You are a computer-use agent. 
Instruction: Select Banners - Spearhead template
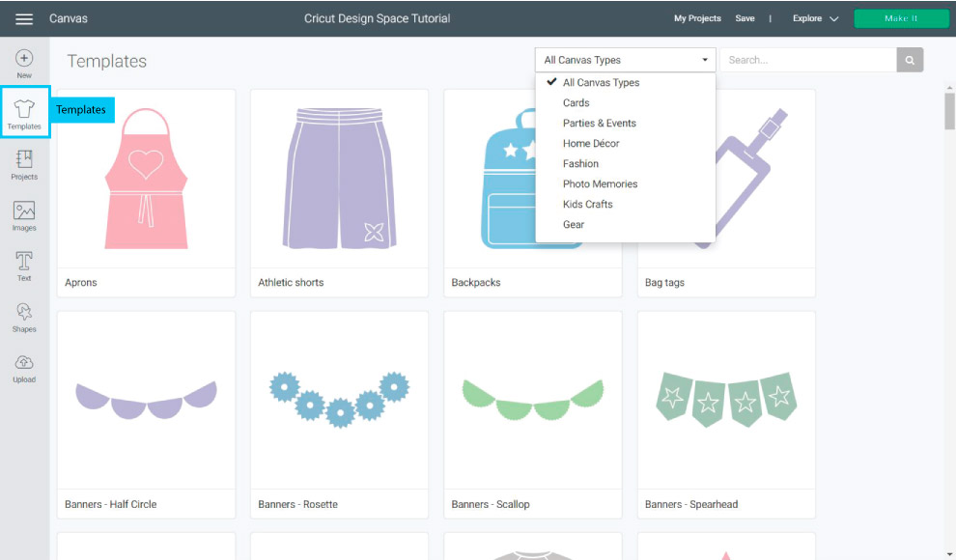coord(726,414)
